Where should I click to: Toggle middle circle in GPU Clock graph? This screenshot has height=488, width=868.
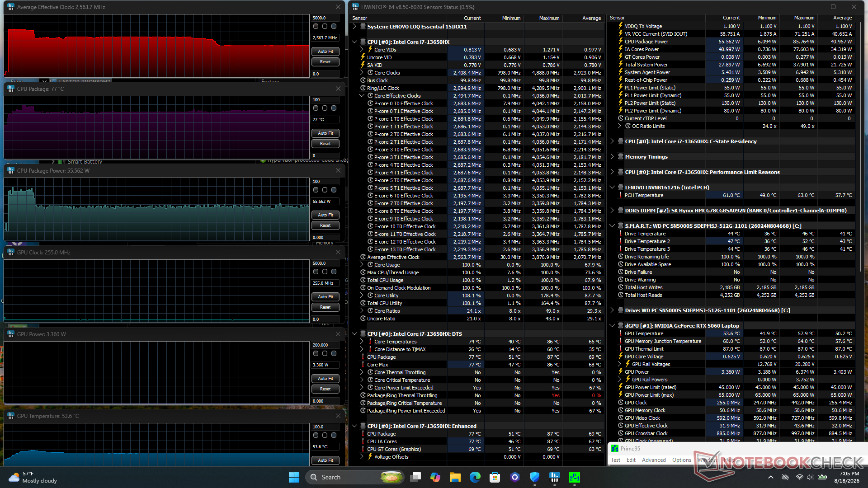(325, 272)
